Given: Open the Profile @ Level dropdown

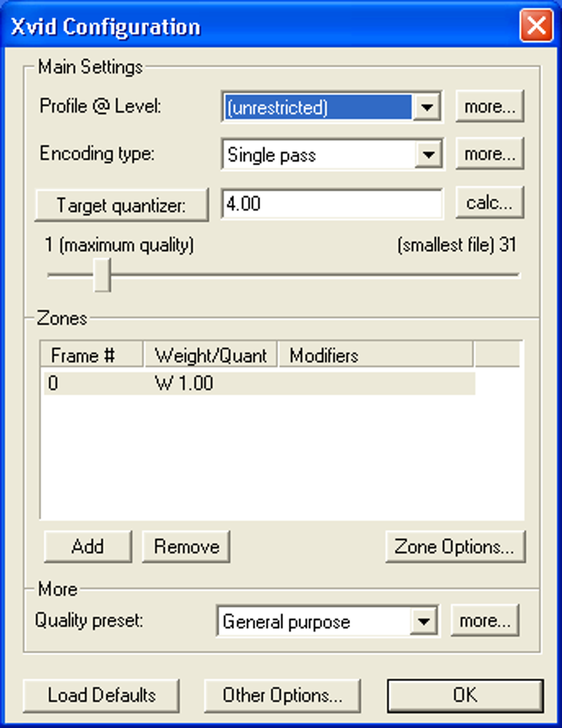Looking at the screenshot, I should (427, 106).
